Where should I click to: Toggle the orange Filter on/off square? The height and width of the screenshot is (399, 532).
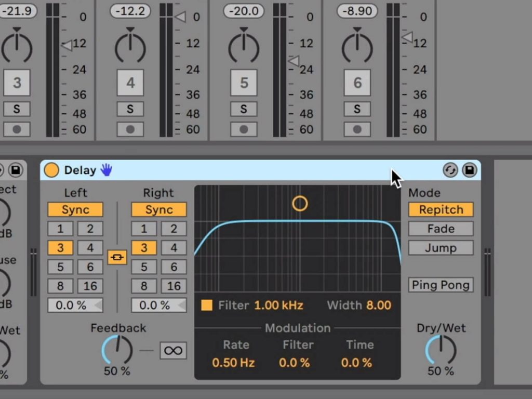[x=207, y=305]
